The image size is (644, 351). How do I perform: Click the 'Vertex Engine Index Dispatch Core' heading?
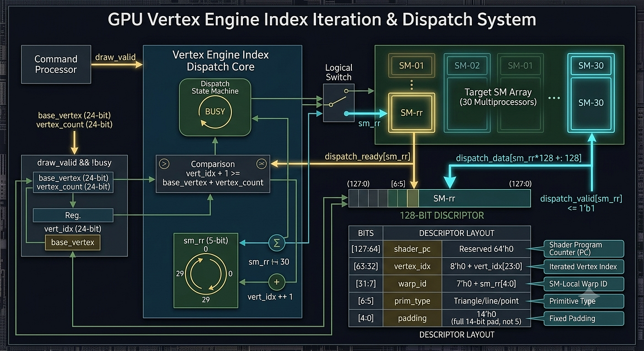[220, 61]
